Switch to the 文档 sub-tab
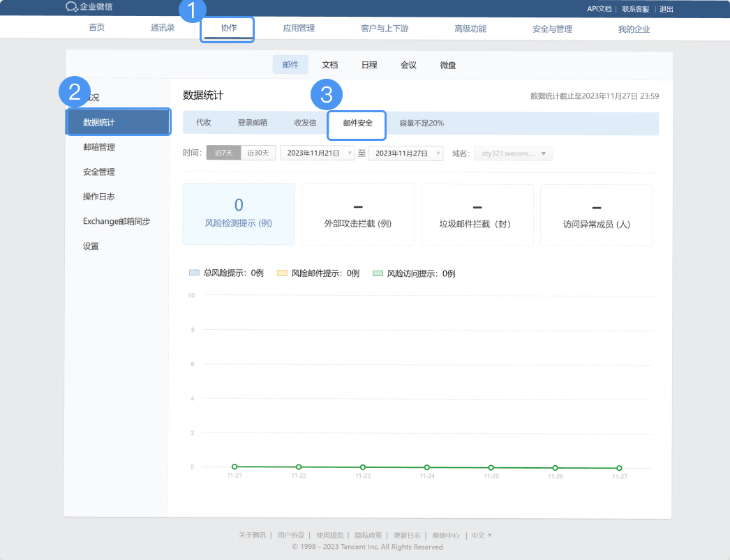 click(329, 65)
